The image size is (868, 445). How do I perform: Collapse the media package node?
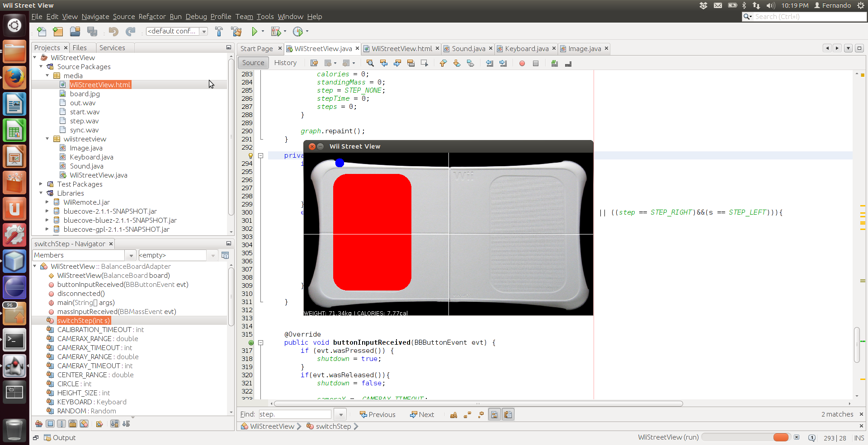click(x=47, y=75)
